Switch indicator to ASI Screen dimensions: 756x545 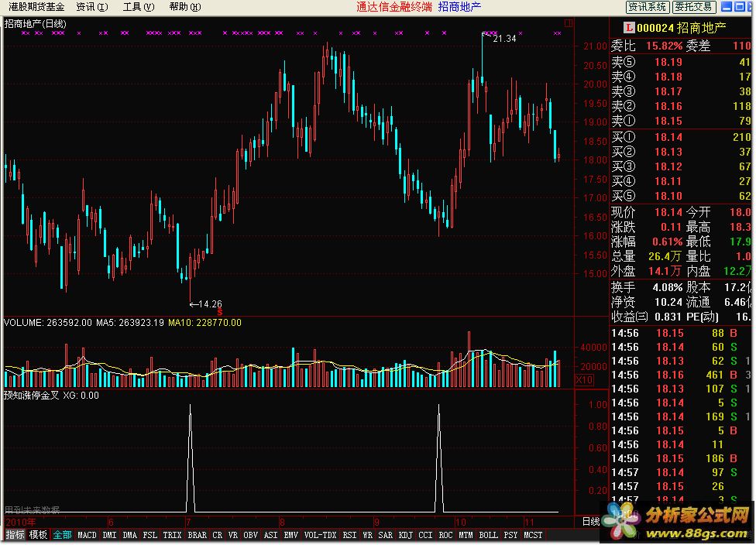[x=270, y=535]
